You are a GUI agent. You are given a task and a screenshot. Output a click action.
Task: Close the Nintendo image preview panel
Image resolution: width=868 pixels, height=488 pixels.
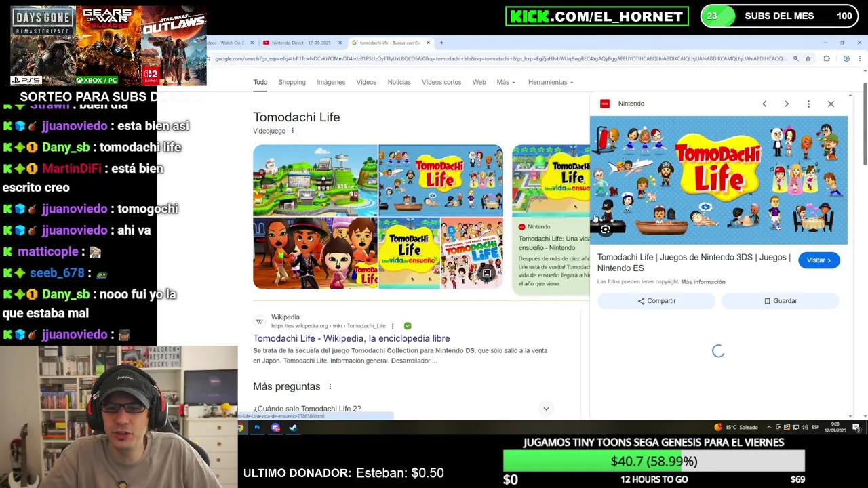pyautogui.click(x=831, y=104)
